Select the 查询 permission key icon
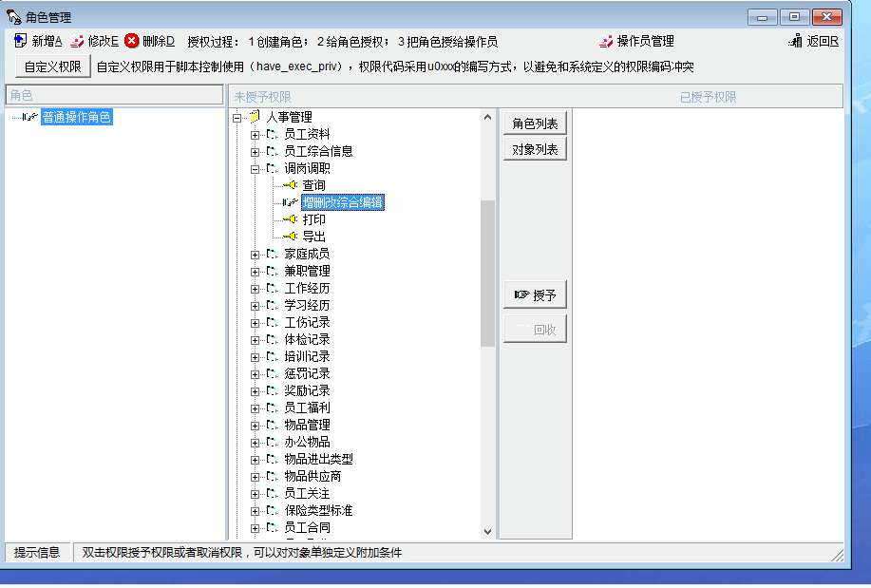 pos(291,185)
